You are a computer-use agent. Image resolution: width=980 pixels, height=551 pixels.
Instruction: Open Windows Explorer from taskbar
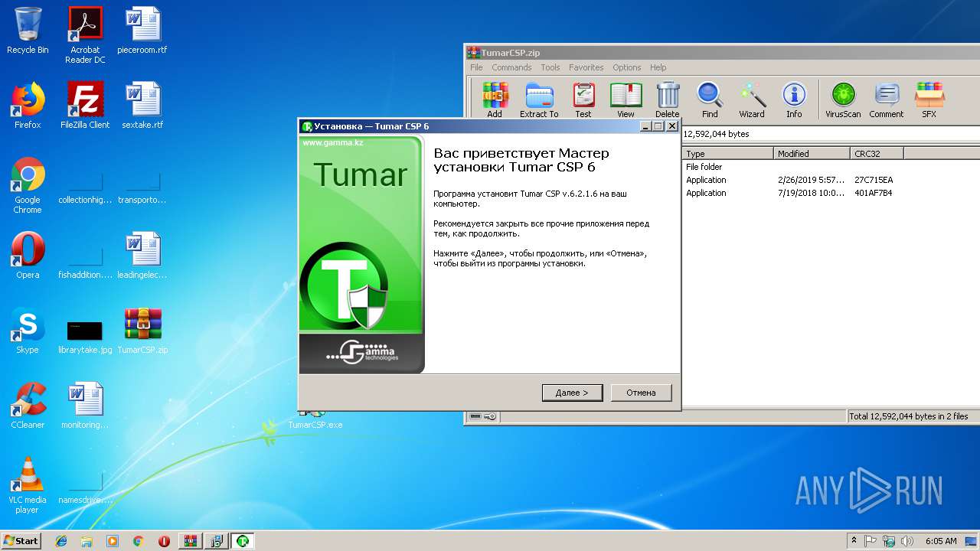pyautogui.click(x=87, y=541)
